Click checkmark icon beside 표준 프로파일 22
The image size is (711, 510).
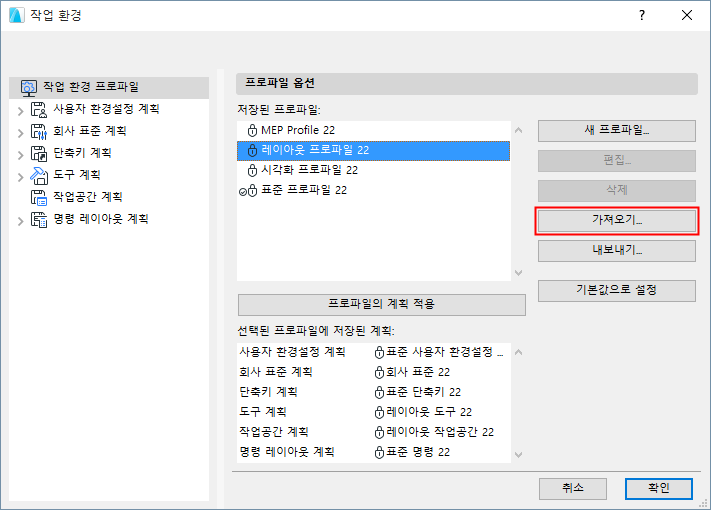click(x=243, y=192)
